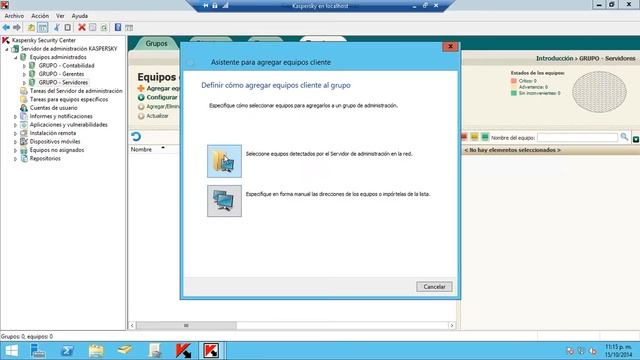Click the up-one-level folder toolbar icon

pos(31,27)
